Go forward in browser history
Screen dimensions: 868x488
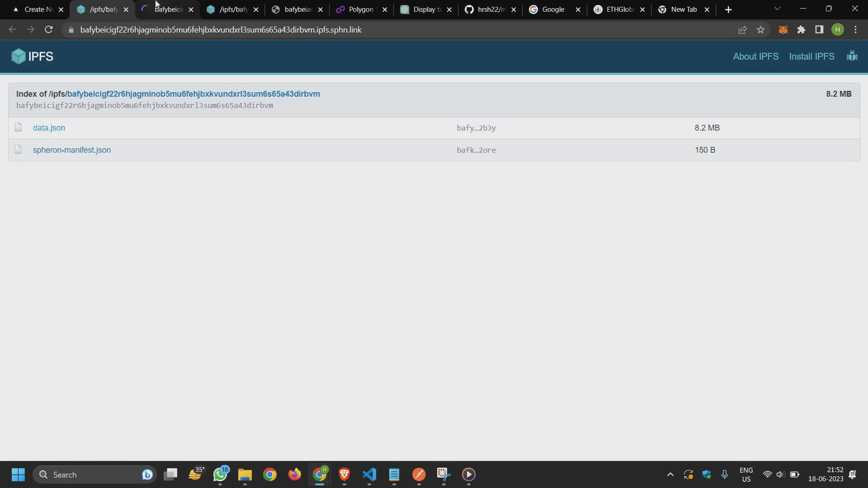(x=30, y=30)
